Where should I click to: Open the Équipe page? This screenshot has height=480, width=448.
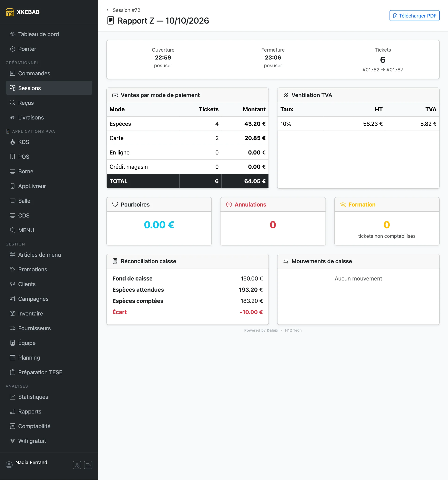pyautogui.click(x=49, y=343)
